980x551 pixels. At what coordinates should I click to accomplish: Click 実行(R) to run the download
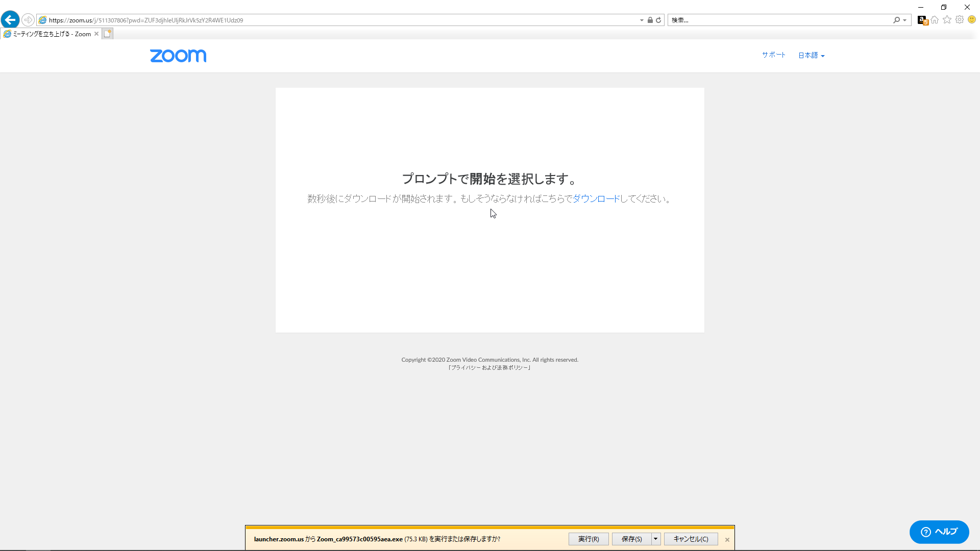click(589, 539)
